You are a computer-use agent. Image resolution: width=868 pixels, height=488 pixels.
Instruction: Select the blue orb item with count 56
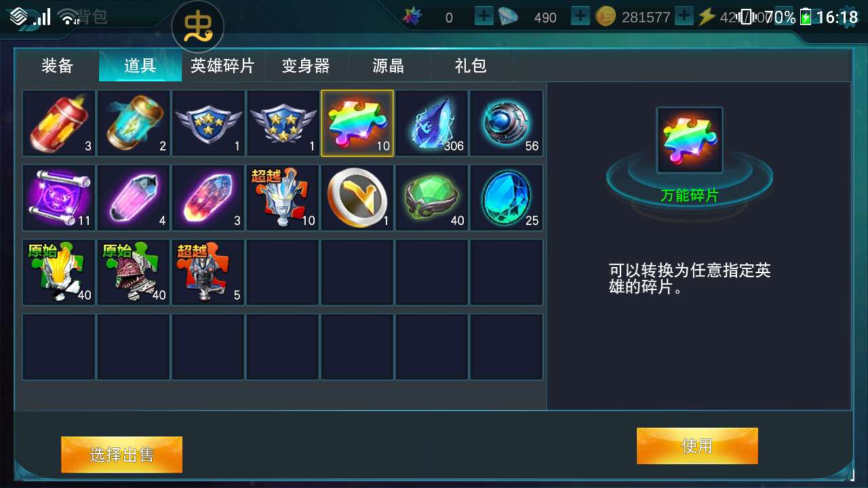[x=507, y=123]
